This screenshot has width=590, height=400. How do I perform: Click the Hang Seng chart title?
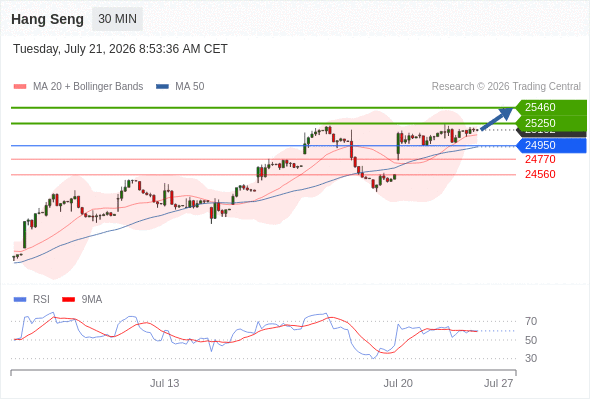47,19
